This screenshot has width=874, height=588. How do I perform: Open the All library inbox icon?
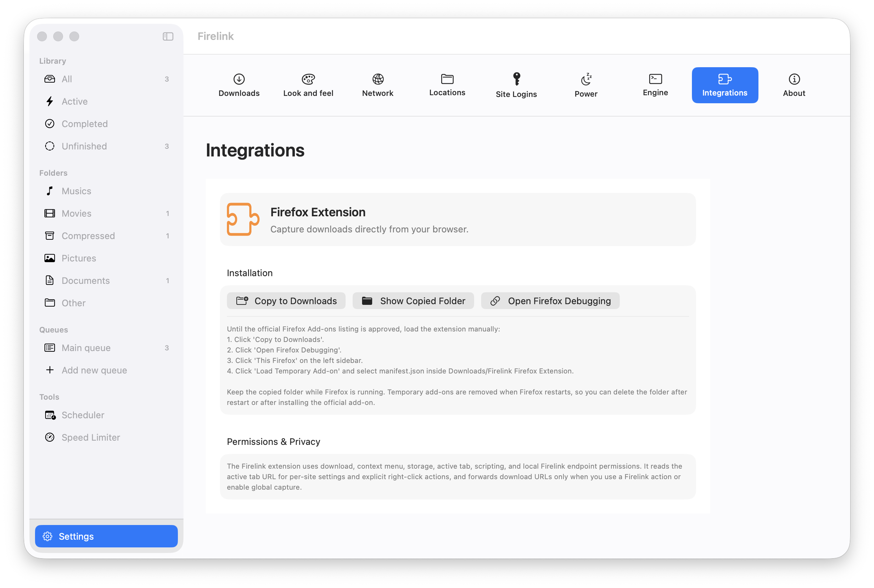coord(49,79)
